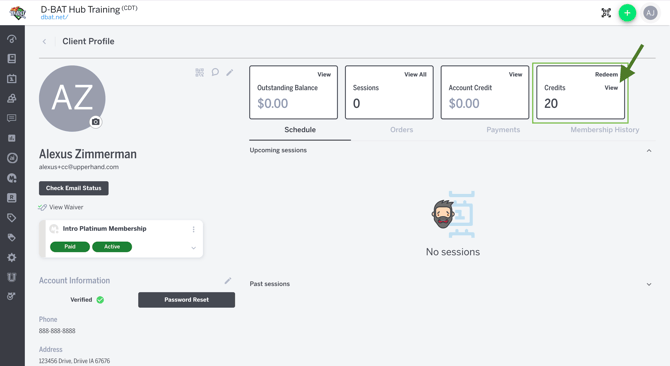Screen dimensions: 670x366
Task: Click the Credits value 20
Action: (x=551, y=103)
